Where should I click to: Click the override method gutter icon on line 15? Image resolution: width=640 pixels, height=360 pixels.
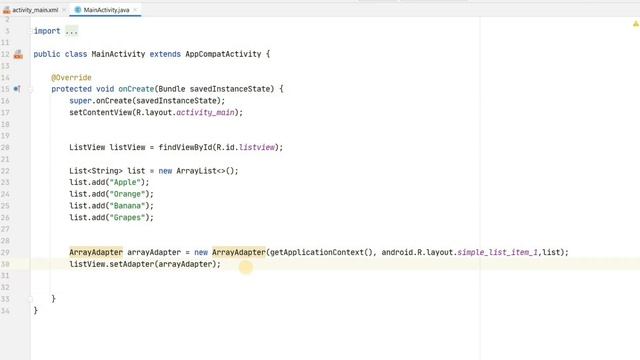tap(17, 89)
